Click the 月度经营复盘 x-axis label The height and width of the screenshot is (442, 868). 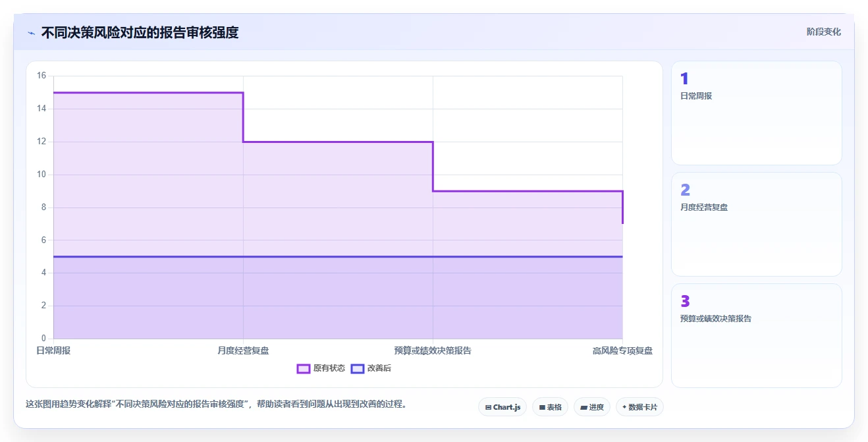[x=243, y=350]
